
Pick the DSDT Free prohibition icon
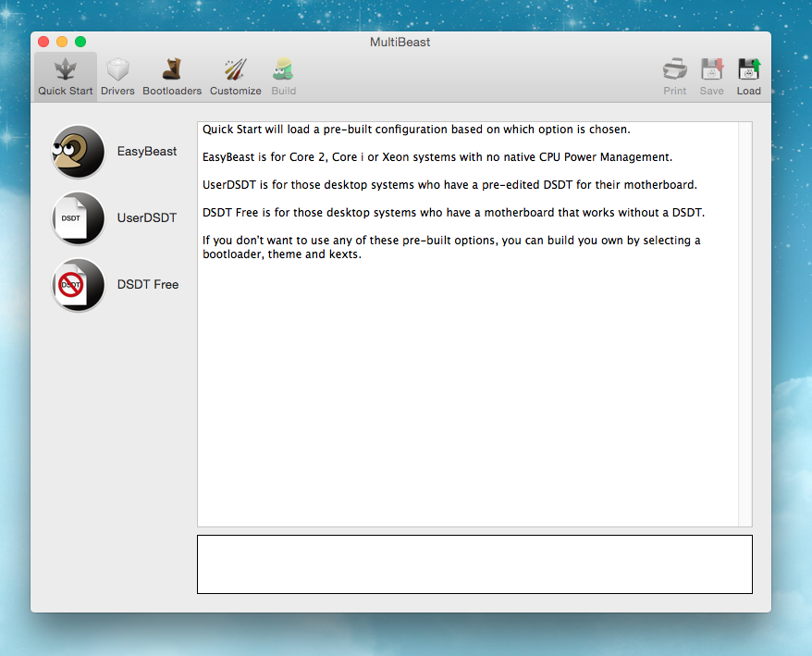78,285
